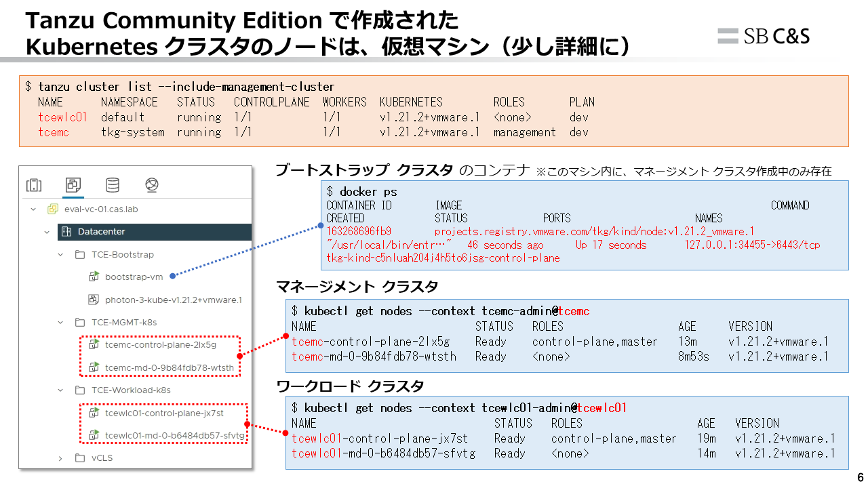
Task: Click the マネージメント クラスタ heading
Action: click(x=357, y=287)
